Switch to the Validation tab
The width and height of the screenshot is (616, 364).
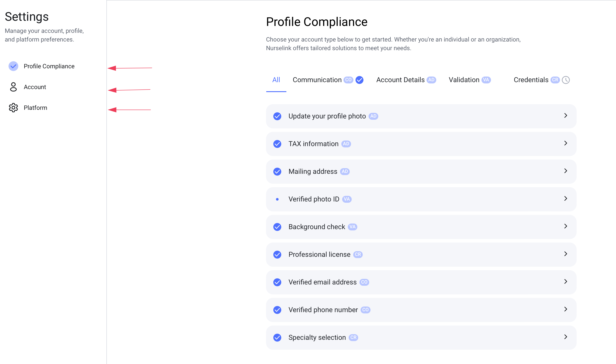pyautogui.click(x=470, y=80)
